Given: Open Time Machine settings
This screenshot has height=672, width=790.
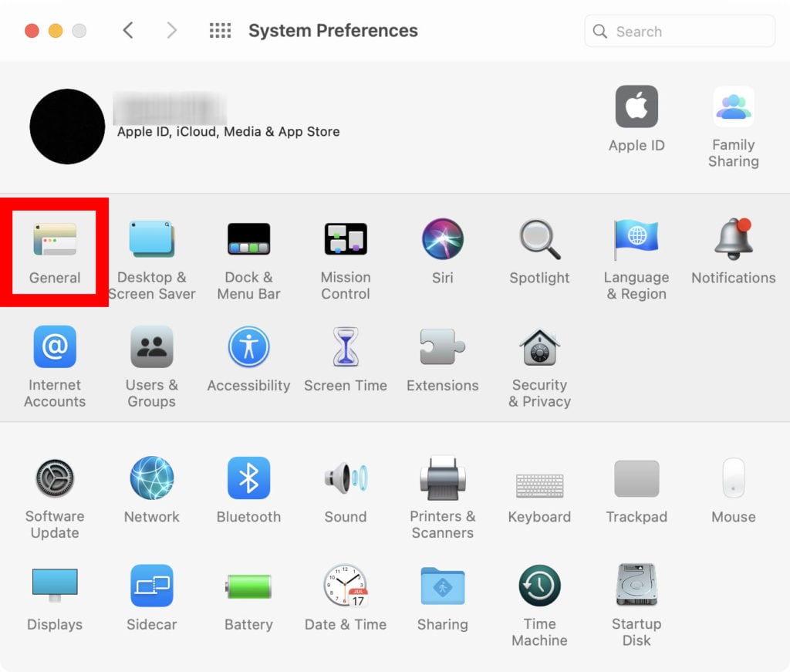Looking at the screenshot, I should pyautogui.click(x=539, y=586).
